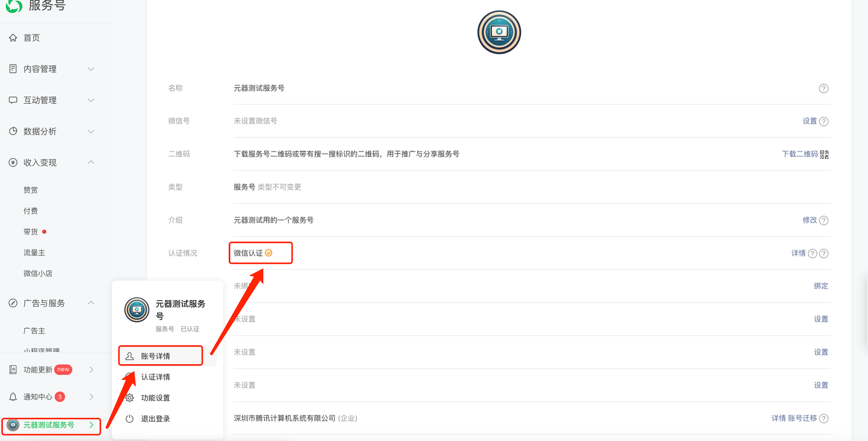
Task: Click the help icon beside 账号迁移
Action: [x=824, y=419]
